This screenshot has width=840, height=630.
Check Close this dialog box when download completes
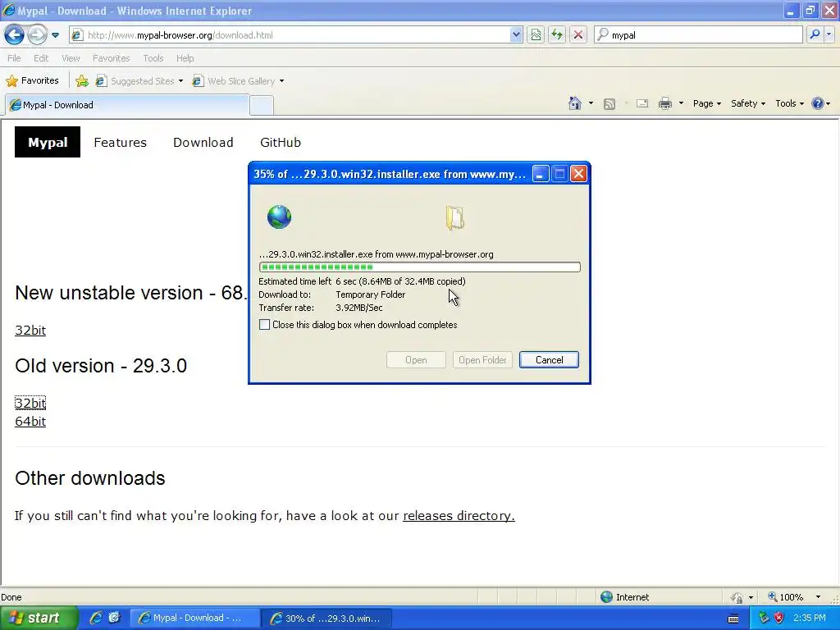coord(265,325)
